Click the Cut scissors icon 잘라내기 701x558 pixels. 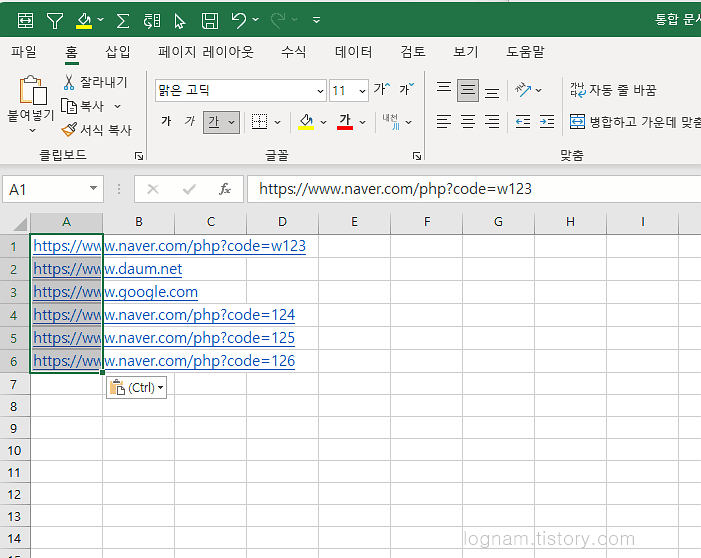click(95, 82)
